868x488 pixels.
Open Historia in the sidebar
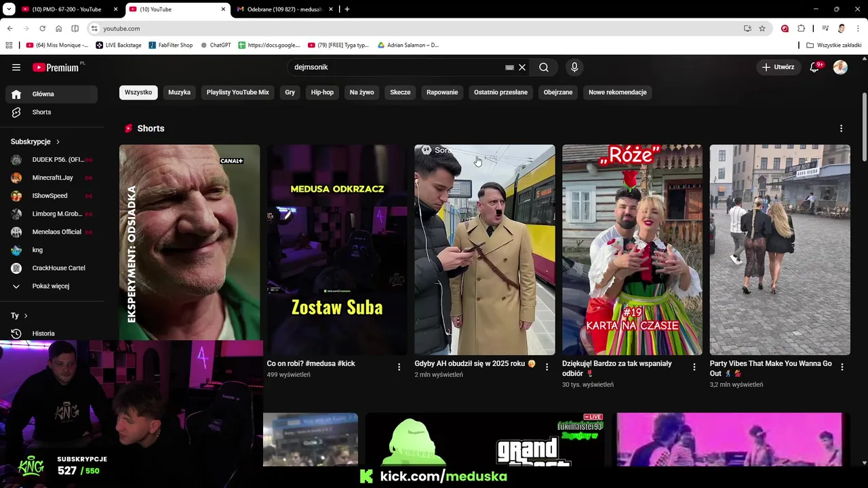coord(52,333)
